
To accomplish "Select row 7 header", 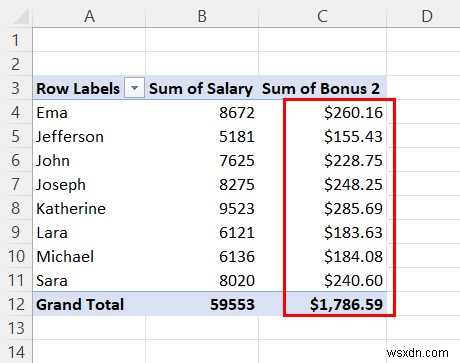I will pyautogui.click(x=16, y=184).
